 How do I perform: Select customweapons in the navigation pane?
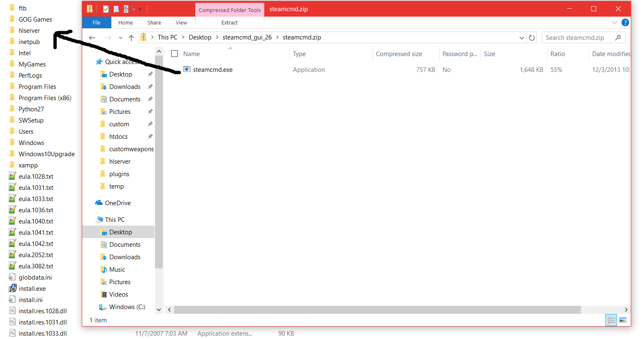131,149
